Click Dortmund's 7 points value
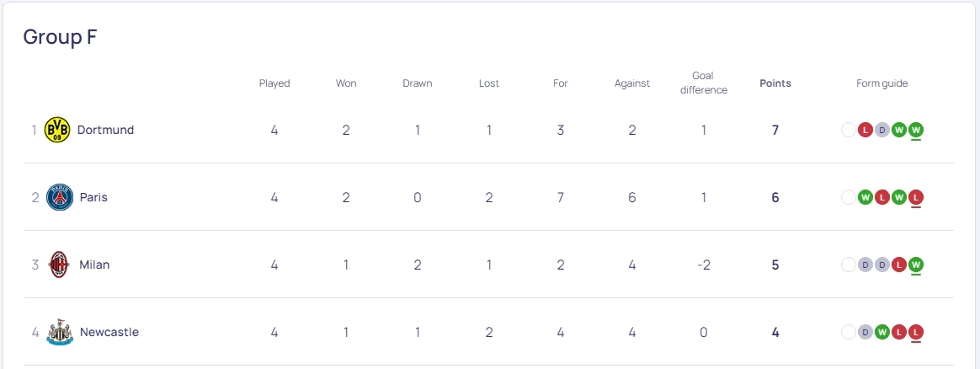This screenshot has height=369, width=980. click(775, 130)
